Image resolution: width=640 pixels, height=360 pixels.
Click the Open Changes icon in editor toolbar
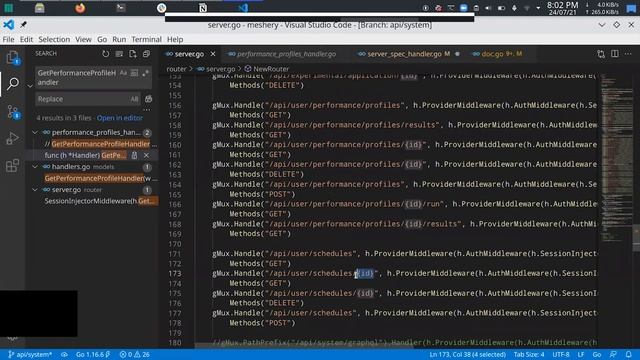point(601,54)
